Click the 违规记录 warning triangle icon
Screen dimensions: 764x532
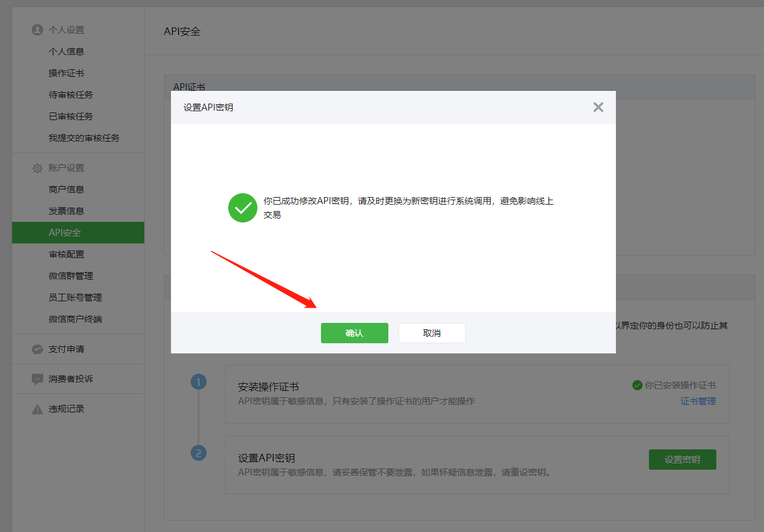click(x=38, y=409)
